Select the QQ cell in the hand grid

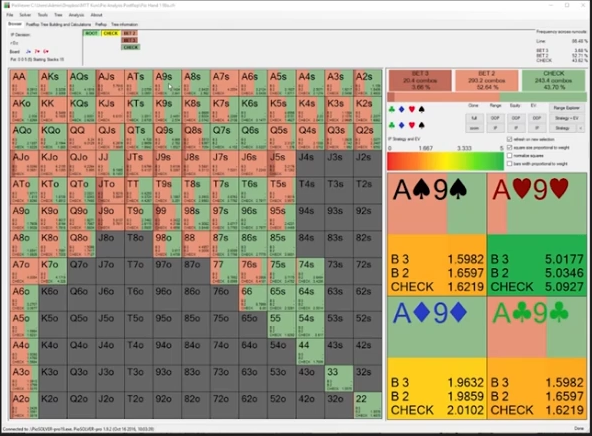pos(82,137)
